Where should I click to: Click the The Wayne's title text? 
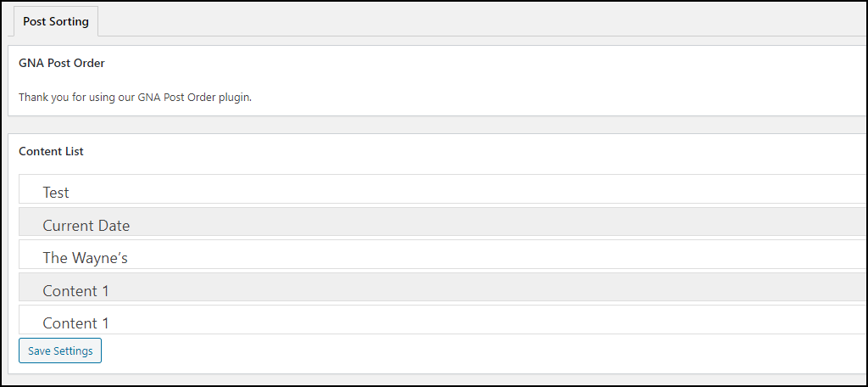[x=86, y=258]
